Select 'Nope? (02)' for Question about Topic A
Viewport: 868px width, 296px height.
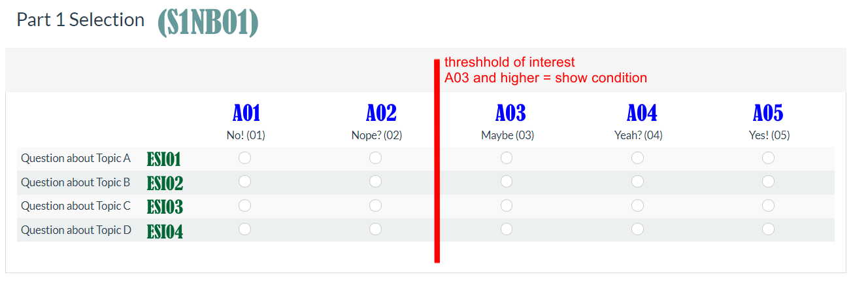point(376,158)
